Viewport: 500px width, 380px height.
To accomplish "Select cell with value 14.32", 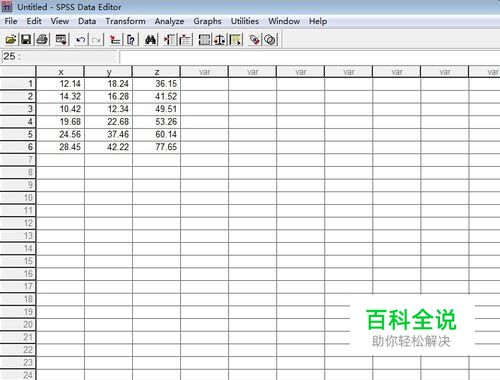I will point(60,96).
